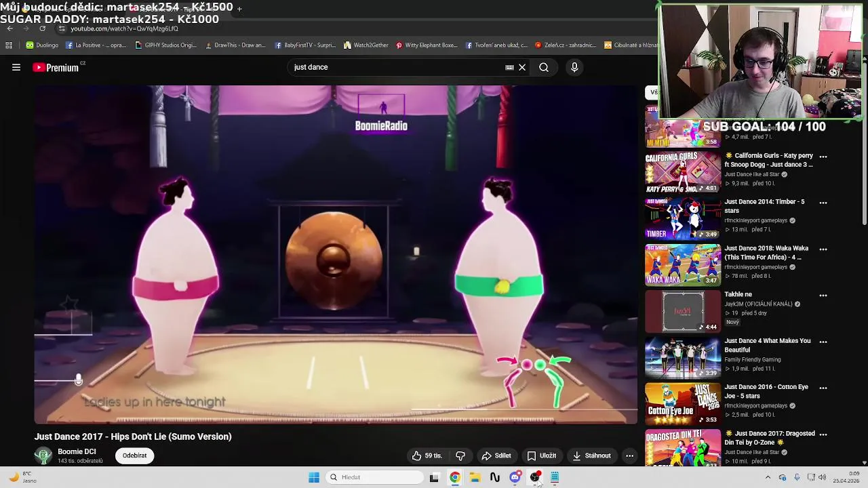Open the BabyFirstTV bookmark

point(305,45)
